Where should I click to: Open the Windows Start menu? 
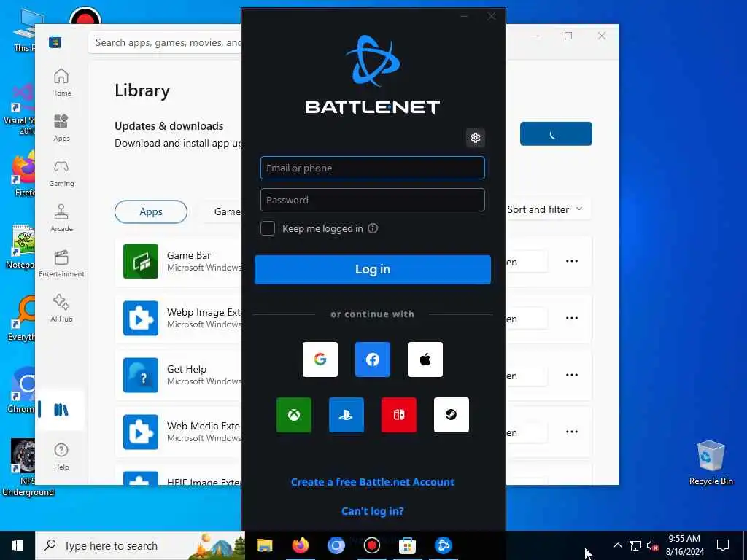[x=18, y=545]
